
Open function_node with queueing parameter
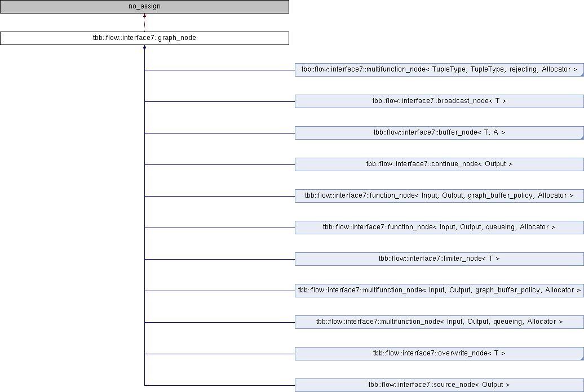click(439, 228)
